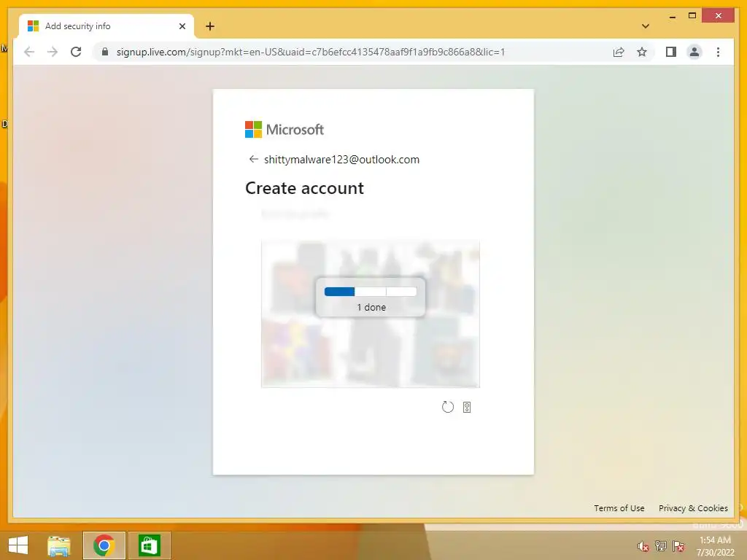Open Chrome side panel
The image size is (747, 560).
(x=671, y=52)
